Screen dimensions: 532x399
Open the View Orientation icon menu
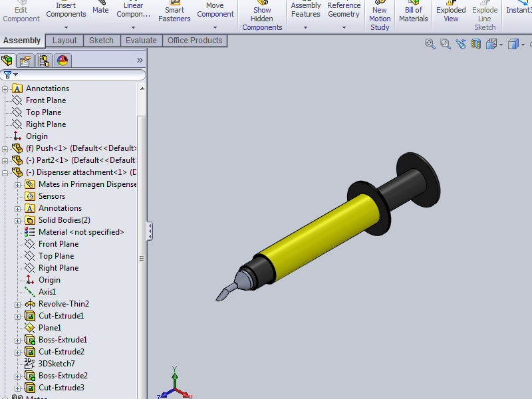tap(491, 44)
